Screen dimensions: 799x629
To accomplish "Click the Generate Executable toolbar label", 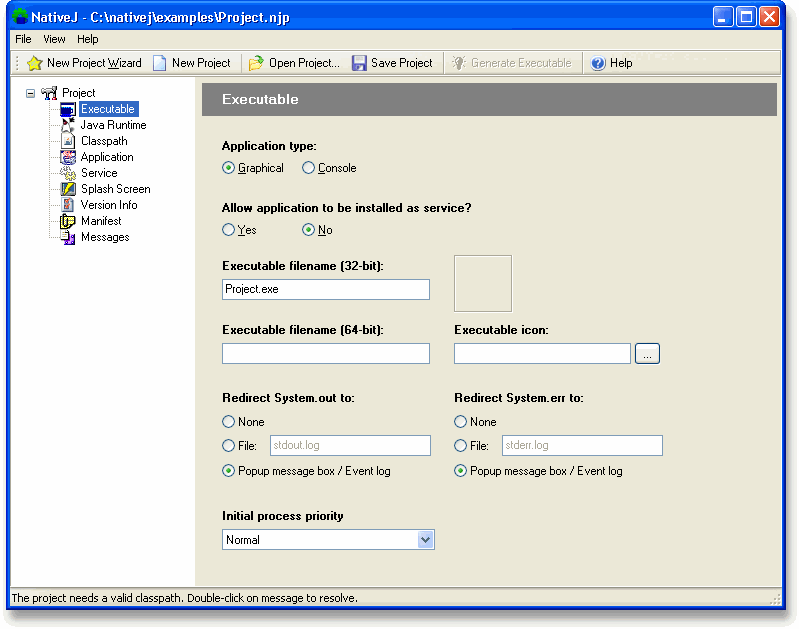I will click(521, 63).
